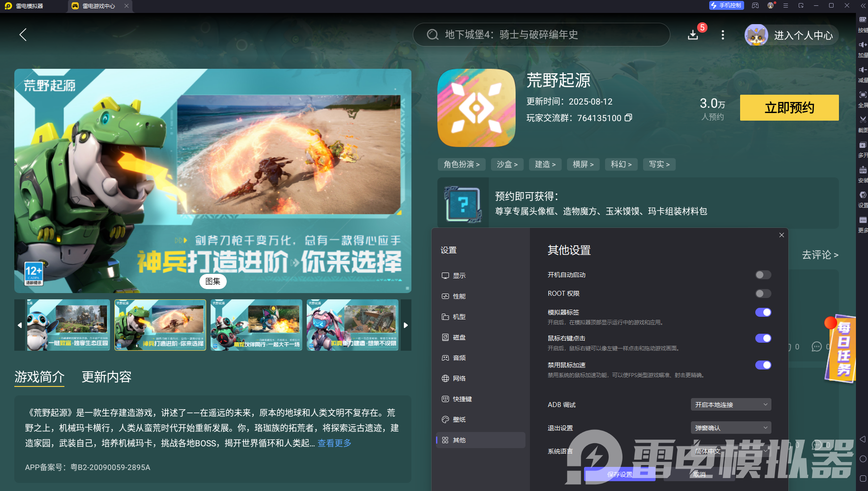Click 查看更多 link in description
868x491 pixels.
(x=334, y=443)
